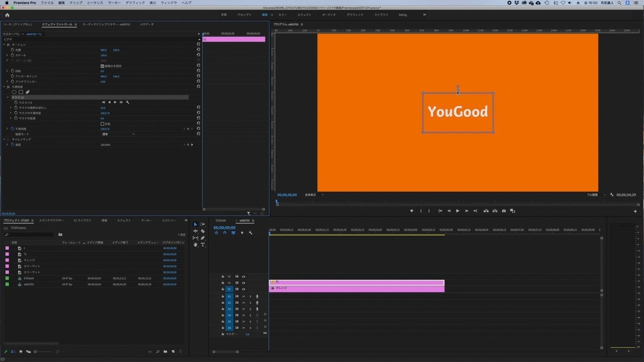Track selected mask backward
This screenshot has height=362, width=644.
[109, 102]
